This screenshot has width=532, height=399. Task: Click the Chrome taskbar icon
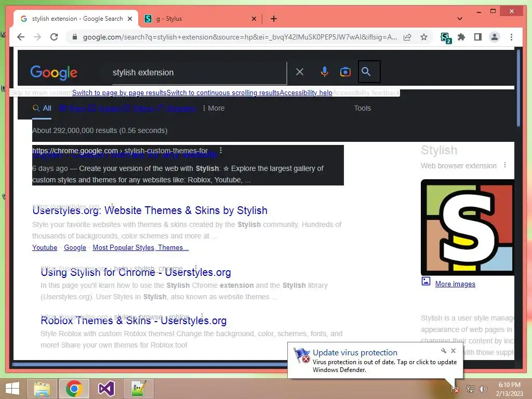tap(74, 389)
